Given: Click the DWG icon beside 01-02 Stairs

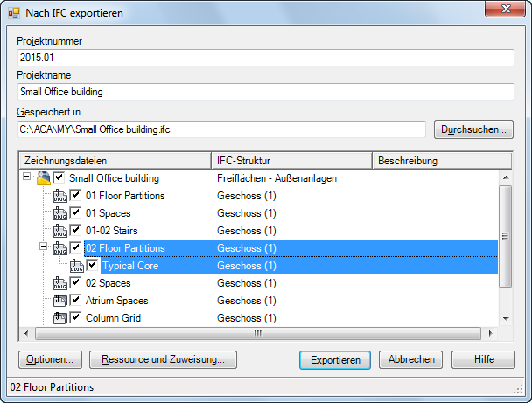Looking at the screenshot, I should (60, 231).
